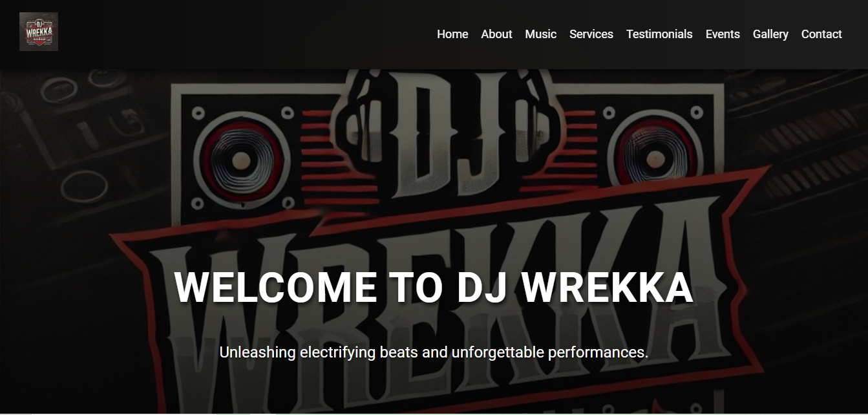Viewport: 868px width, 415px height.
Task: Click the left speaker graphic in background
Action: [240, 156]
